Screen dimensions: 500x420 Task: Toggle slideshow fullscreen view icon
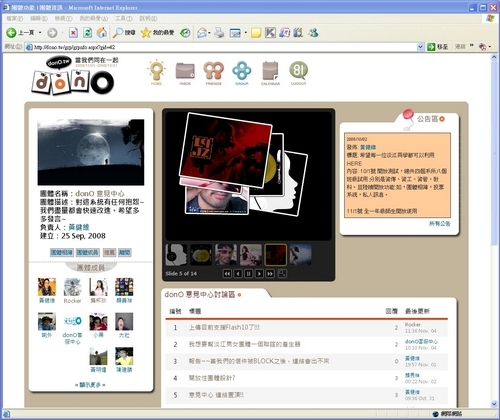pos(282,274)
